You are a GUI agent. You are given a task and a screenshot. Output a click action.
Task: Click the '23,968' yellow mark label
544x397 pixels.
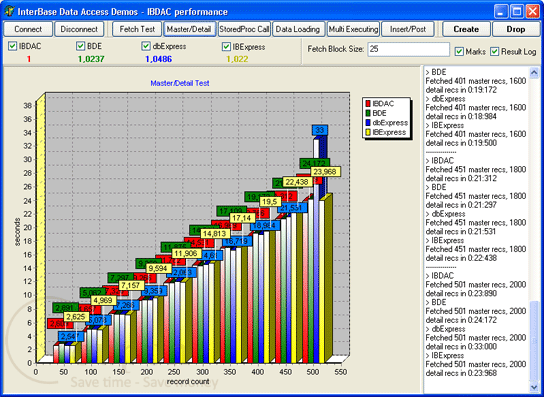pos(325,171)
